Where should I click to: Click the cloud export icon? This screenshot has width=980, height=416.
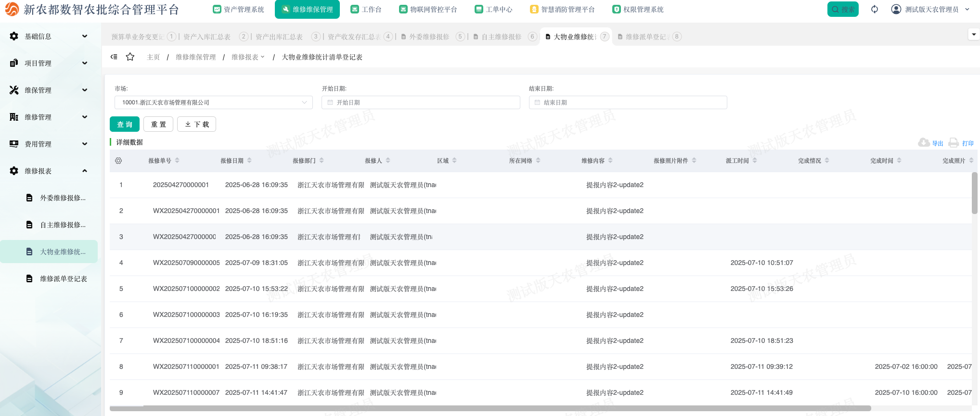[x=924, y=143]
